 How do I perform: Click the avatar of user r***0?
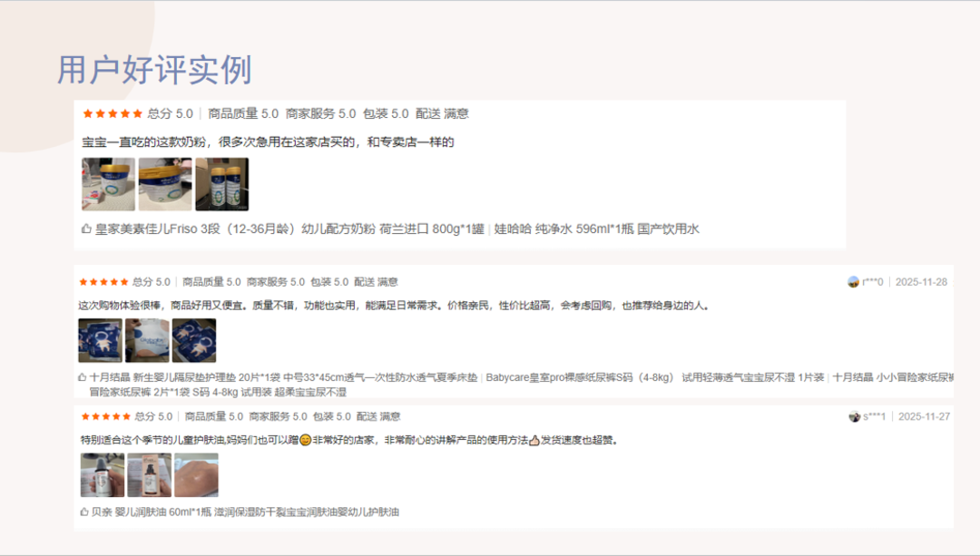[x=853, y=282]
